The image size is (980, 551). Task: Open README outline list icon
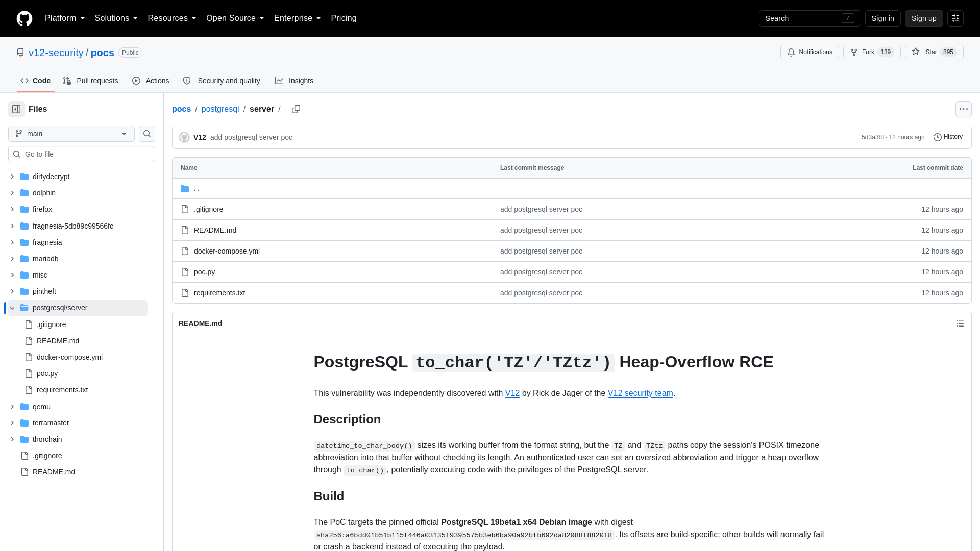click(960, 323)
